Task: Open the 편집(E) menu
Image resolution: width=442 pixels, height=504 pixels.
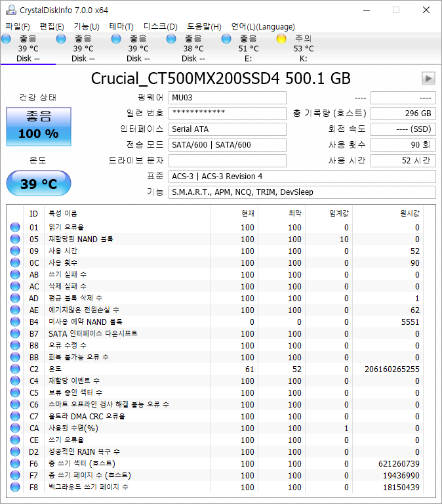Action: [x=52, y=27]
